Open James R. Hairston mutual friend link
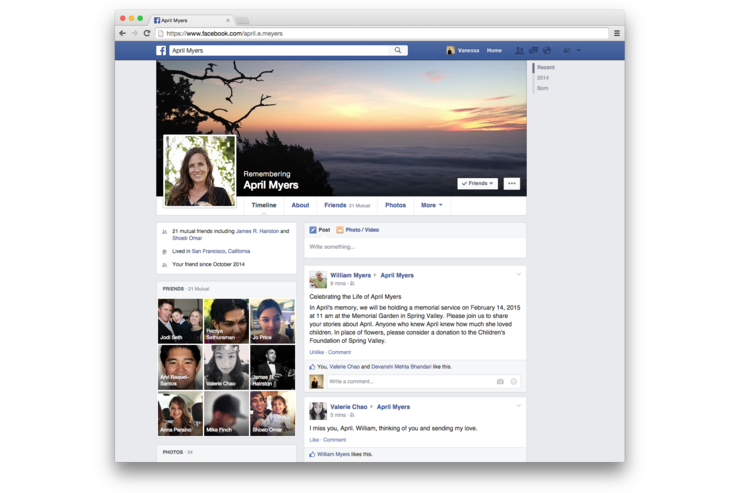The width and height of the screenshot is (740, 493). point(257,231)
